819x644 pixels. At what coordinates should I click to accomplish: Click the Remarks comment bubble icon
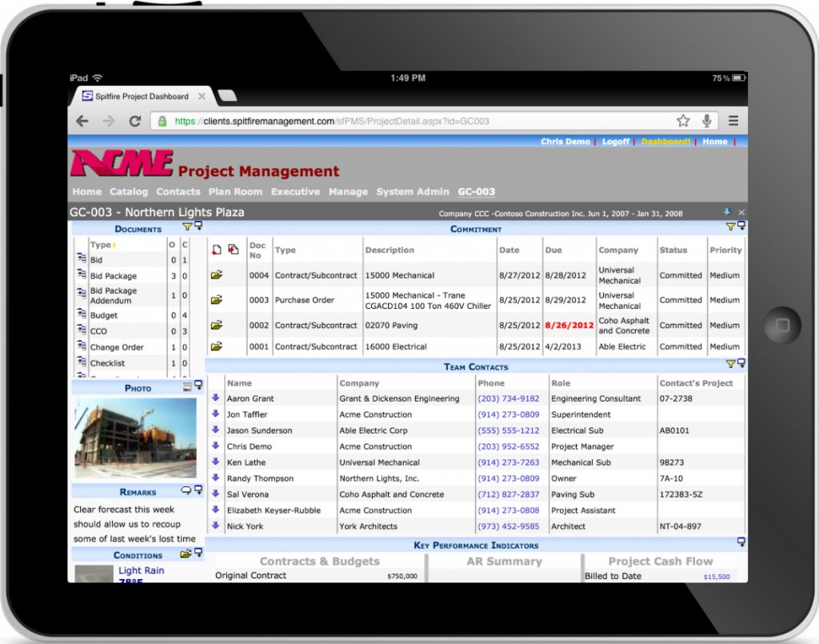(186, 490)
